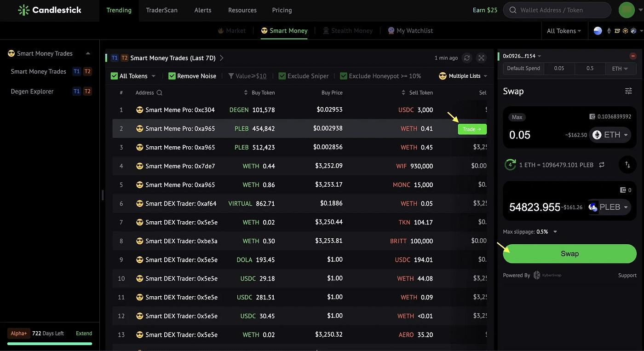Click the expand panel icon beside the refresh icon
The width and height of the screenshot is (644, 351).
tap(481, 58)
